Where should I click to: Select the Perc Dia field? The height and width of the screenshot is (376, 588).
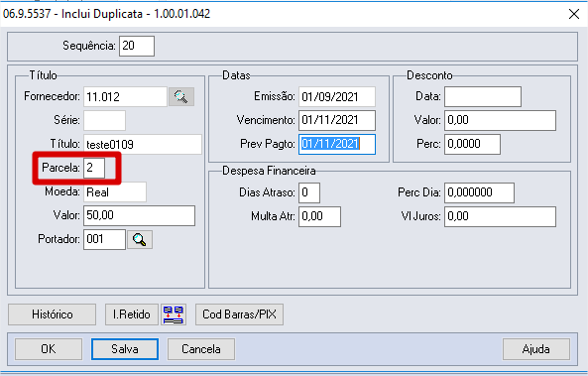[x=479, y=192]
